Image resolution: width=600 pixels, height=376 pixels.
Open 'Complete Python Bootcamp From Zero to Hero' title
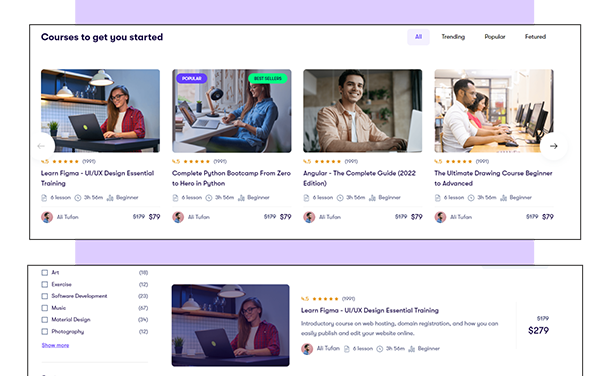point(231,178)
